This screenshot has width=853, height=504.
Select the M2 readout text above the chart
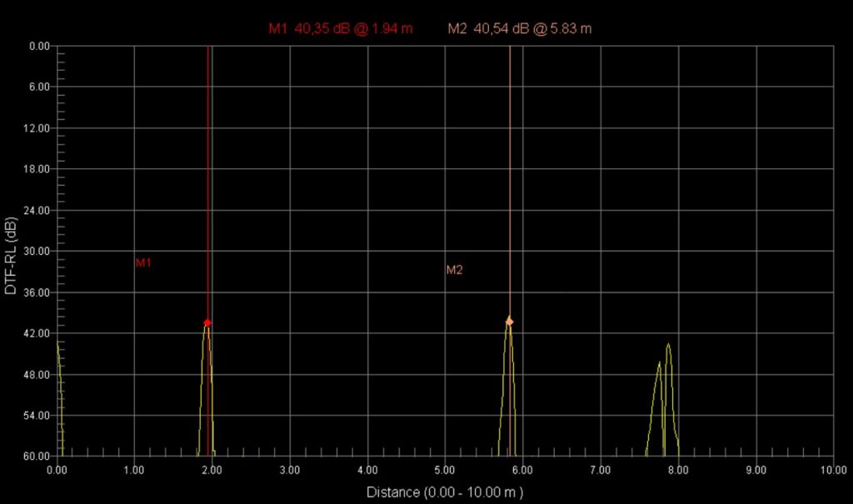[x=520, y=28]
